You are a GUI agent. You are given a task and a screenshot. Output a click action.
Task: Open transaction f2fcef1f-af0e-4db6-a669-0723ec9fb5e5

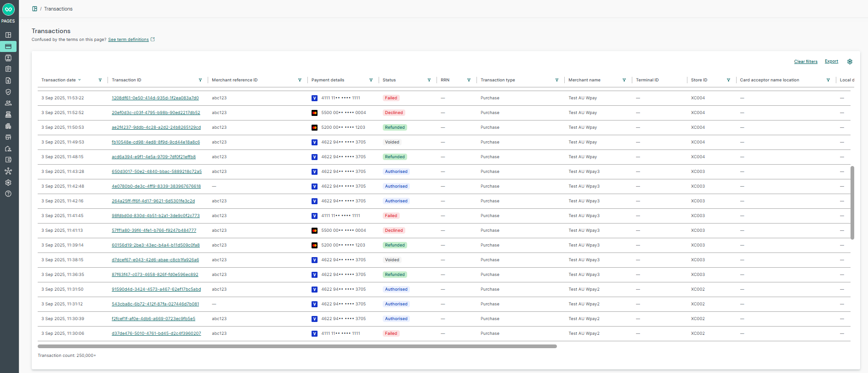click(x=153, y=319)
